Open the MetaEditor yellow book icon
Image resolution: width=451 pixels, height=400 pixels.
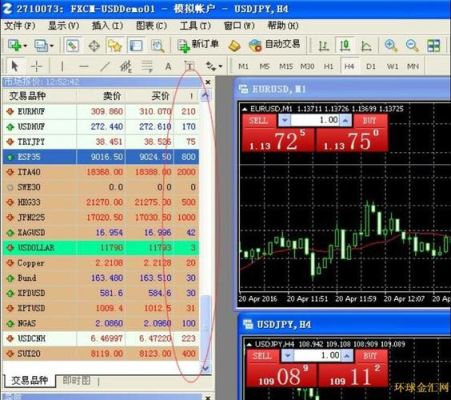point(234,46)
